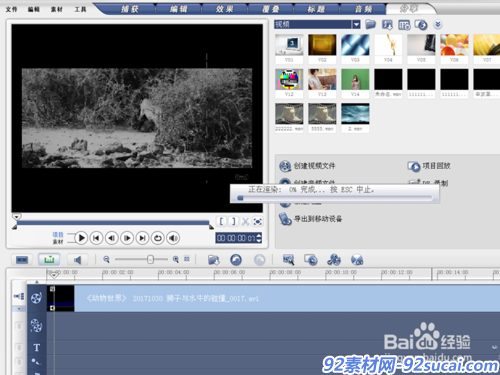Expand the video track toggle arrow
The image size is (500, 375).
19,309
